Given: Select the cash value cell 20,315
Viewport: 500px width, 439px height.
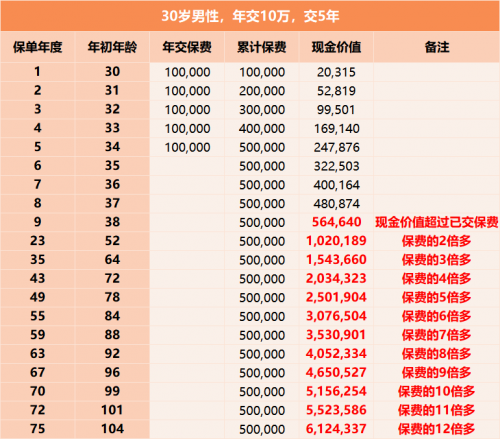Looking at the screenshot, I should (336, 72).
